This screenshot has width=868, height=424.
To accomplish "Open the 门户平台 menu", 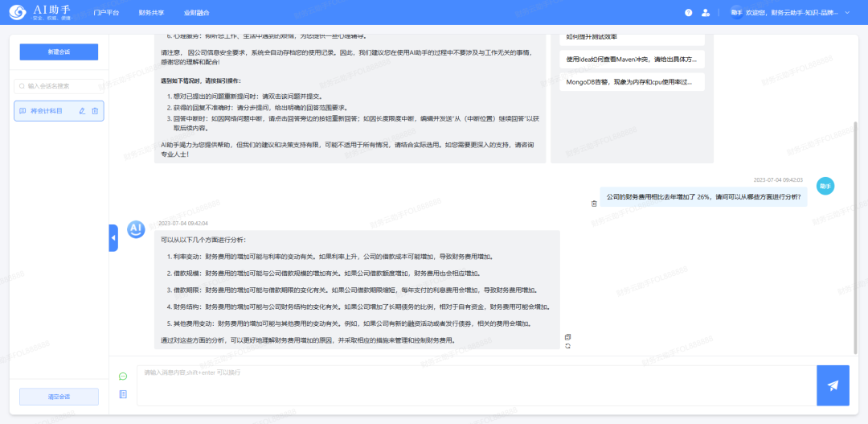I will 106,12.
